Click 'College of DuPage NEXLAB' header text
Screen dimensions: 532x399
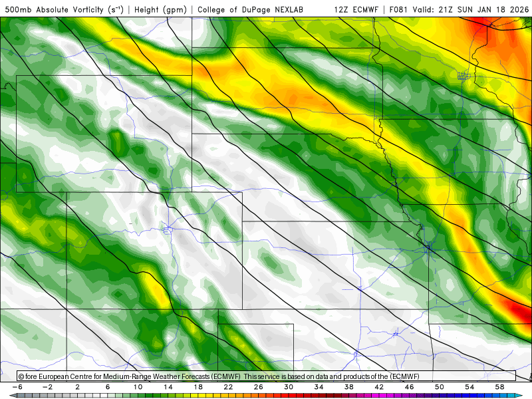pos(251,10)
